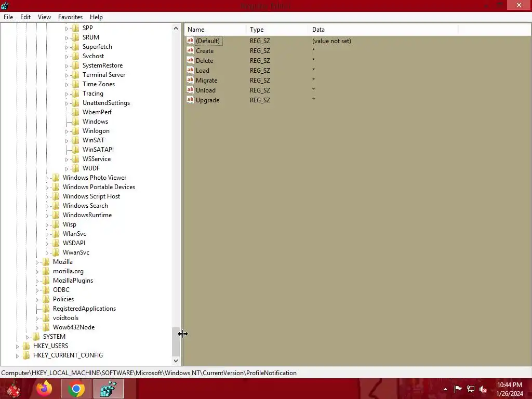Select the Load value string icon
This screenshot has height=399, width=532.
pos(190,70)
